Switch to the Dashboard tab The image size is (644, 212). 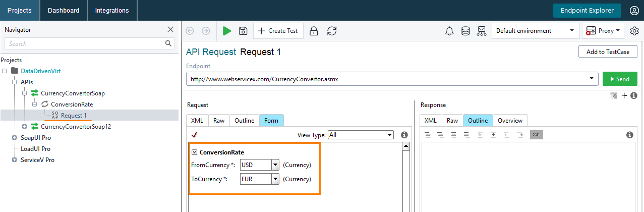click(x=64, y=10)
